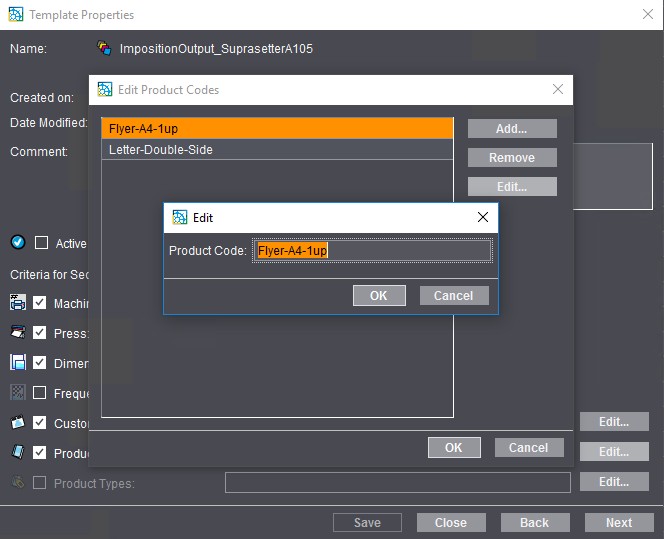Click the Add... button for product codes
The height and width of the screenshot is (539, 664).
[x=511, y=129]
